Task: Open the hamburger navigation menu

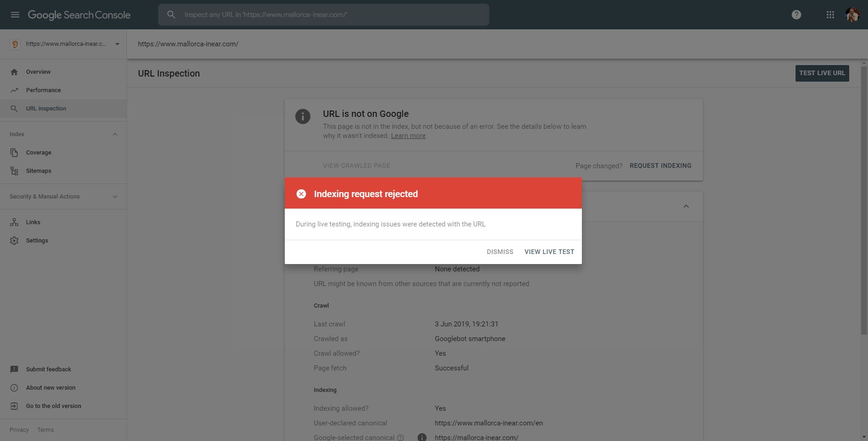Action: 15,15
